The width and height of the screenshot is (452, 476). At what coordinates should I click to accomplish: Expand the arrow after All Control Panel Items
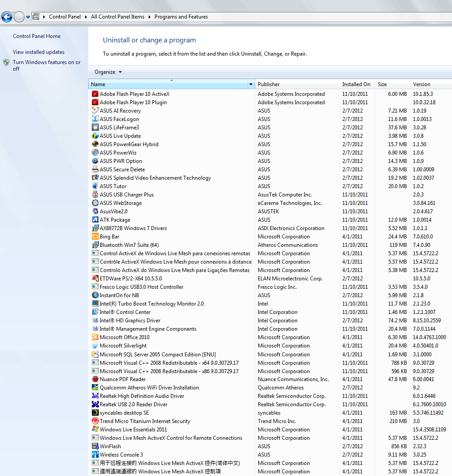tap(149, 17)
